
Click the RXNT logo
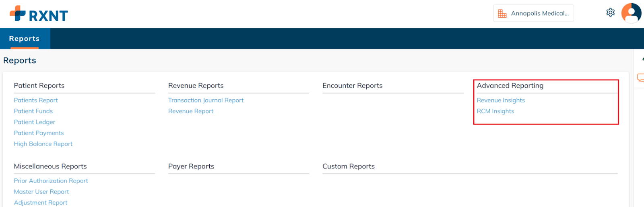tap(39, 14)
